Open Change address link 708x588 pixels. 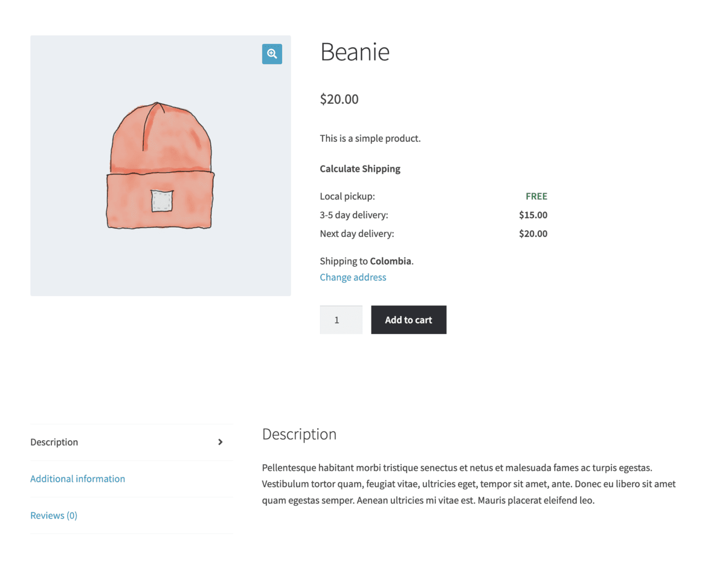[x=353, y=277]
